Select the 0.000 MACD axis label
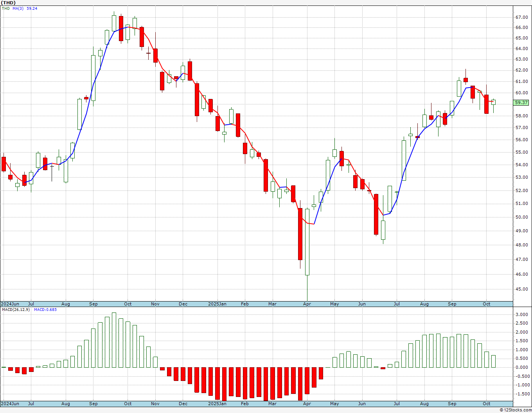The height and width of the screenshot is (413, 532). pos(522,367)
